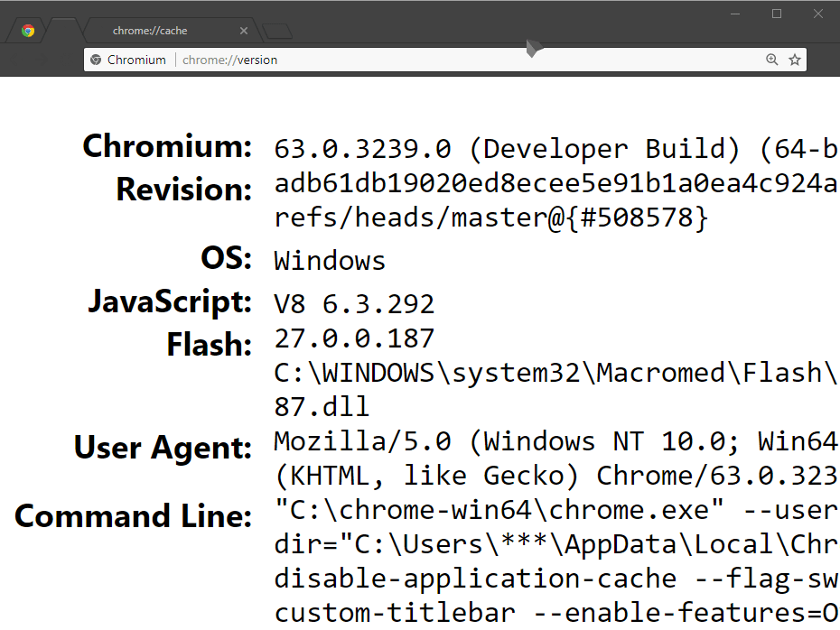Minimize the Chromium window
The width and height of the screenshot is (840, 630).
735,14
